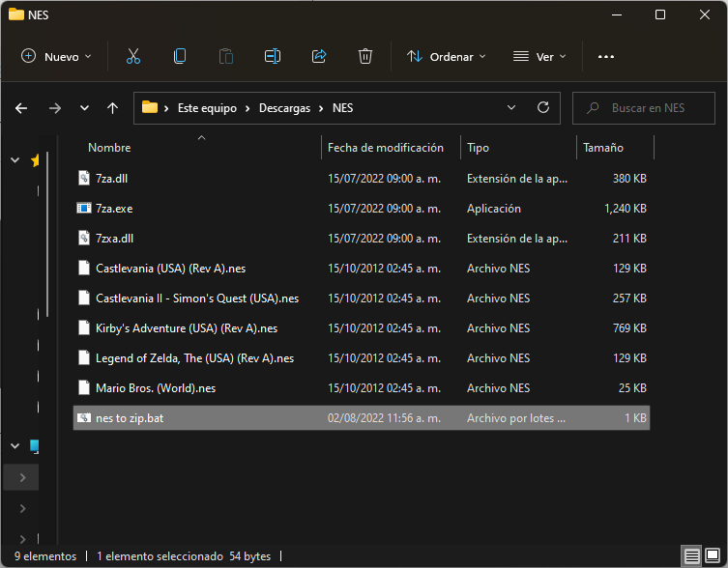Click the 7za.dll file icon

point(84,178)
